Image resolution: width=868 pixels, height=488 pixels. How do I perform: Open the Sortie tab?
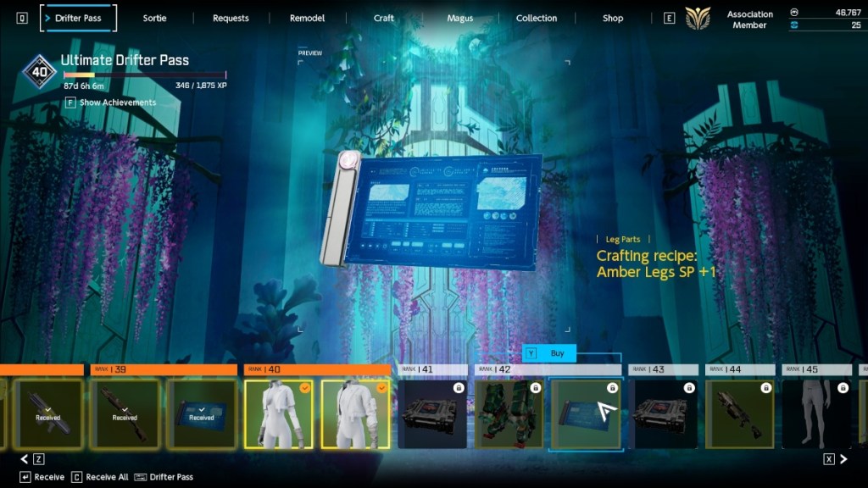tap(154, 18)
